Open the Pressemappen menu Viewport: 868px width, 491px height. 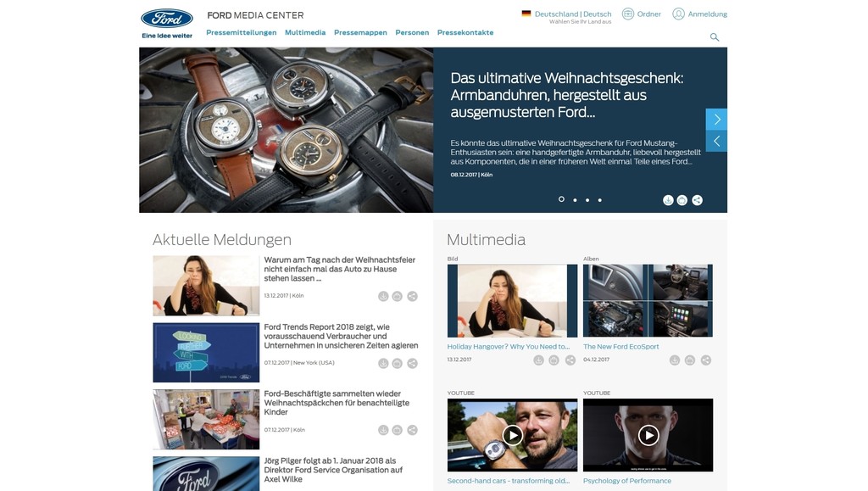(x=360, y=32)
